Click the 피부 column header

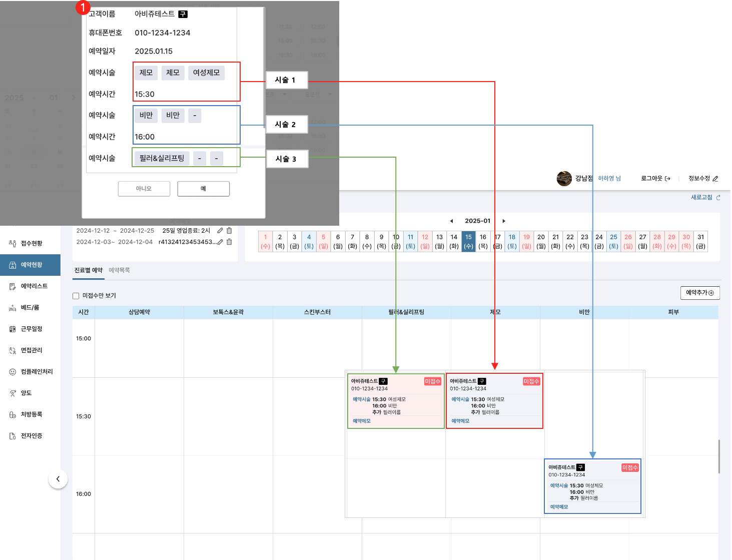point(673,312)
